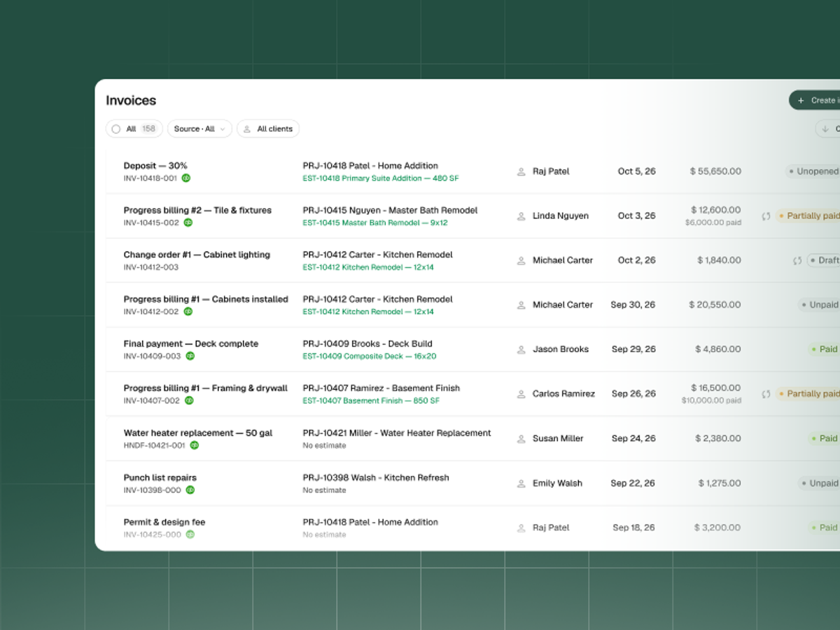This screenshot has height=630, width=840.
Task: Click the green badge beside INV-10425-000
Action: point(190,535)
